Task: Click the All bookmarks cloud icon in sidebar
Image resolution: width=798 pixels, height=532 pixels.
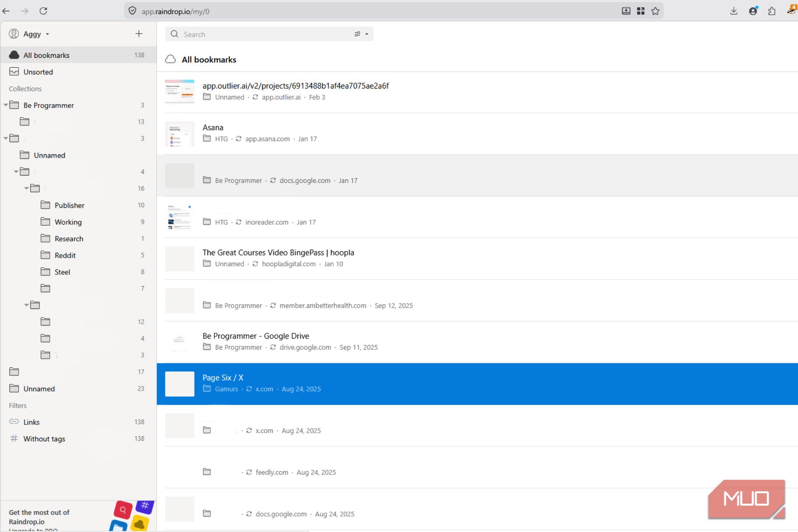Action: coord(14,55)
